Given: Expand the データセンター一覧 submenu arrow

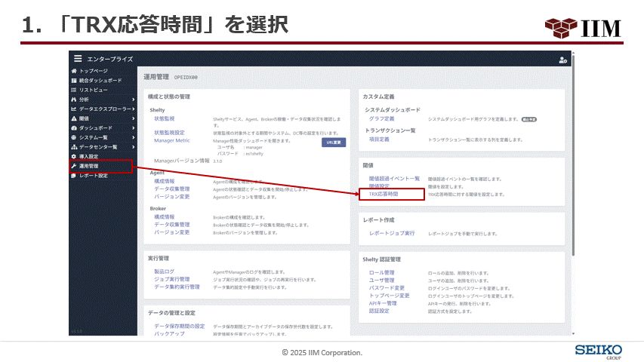Looking at the screenshot, I should [x=134, y=147].
